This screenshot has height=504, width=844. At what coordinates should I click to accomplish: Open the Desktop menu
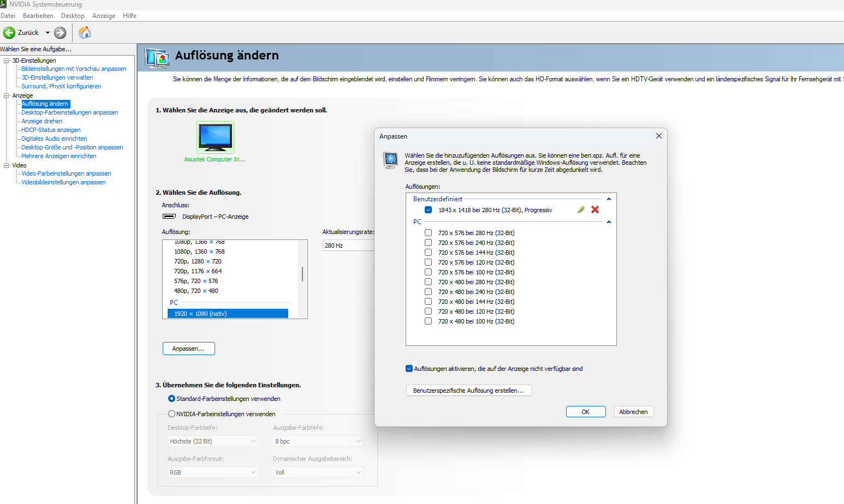coord(73,16)
